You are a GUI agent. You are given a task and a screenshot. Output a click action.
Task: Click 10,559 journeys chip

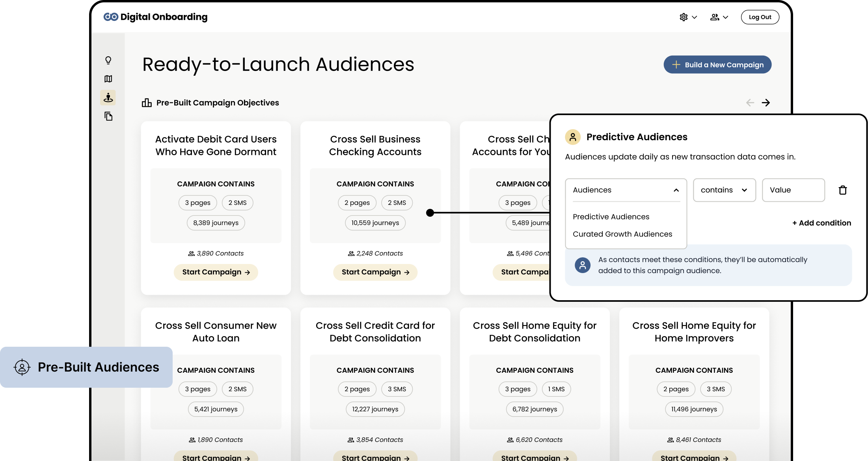375,223
